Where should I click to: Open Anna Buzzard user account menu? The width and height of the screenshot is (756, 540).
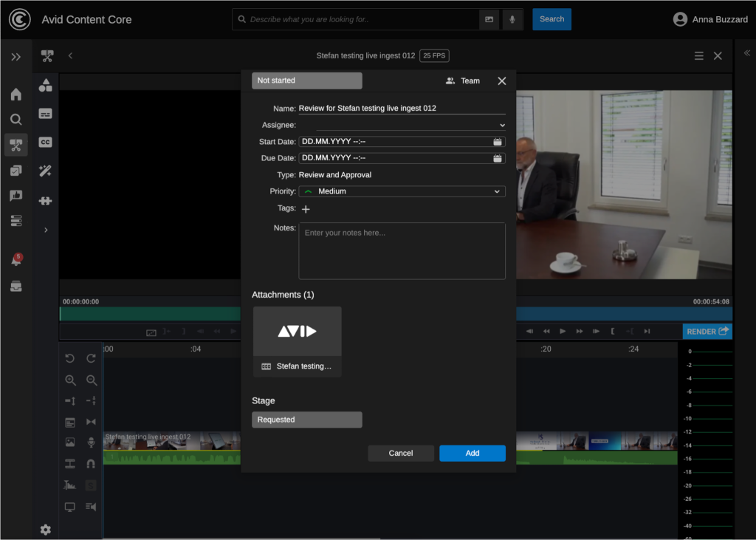[710, 19]
